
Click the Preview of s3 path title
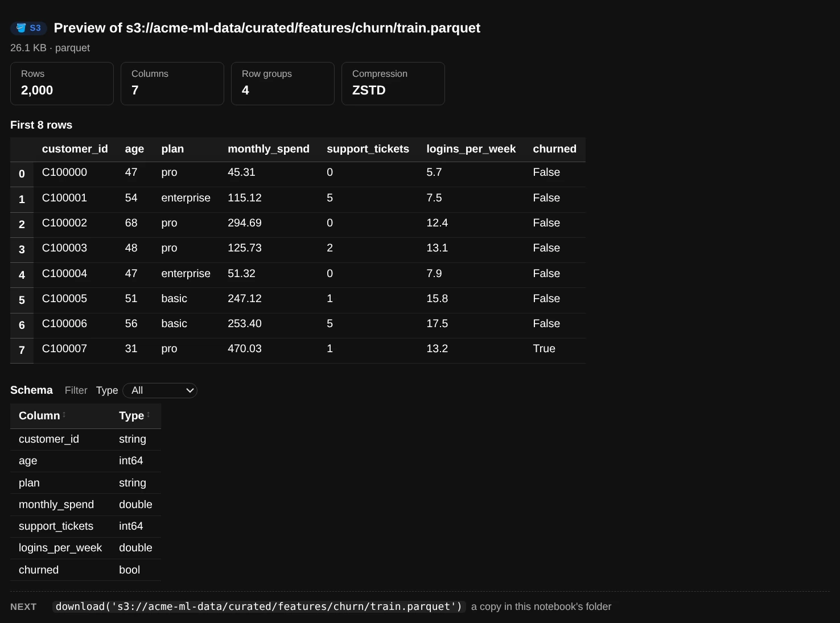click(267, 28)
